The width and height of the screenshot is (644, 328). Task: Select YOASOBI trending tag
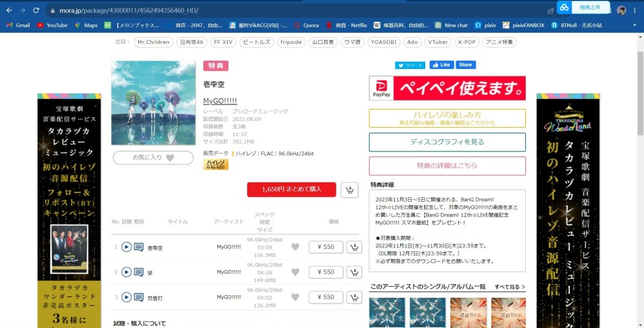pyautogui.click(x=383, y=43)
